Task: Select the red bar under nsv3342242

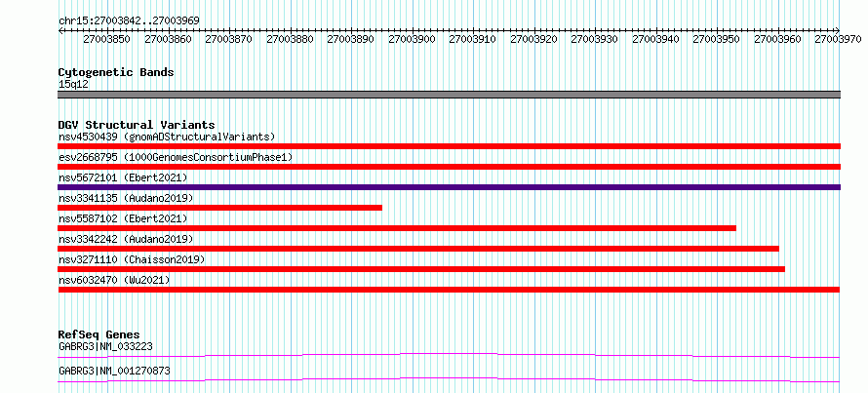Action: [x=418, y=249]
